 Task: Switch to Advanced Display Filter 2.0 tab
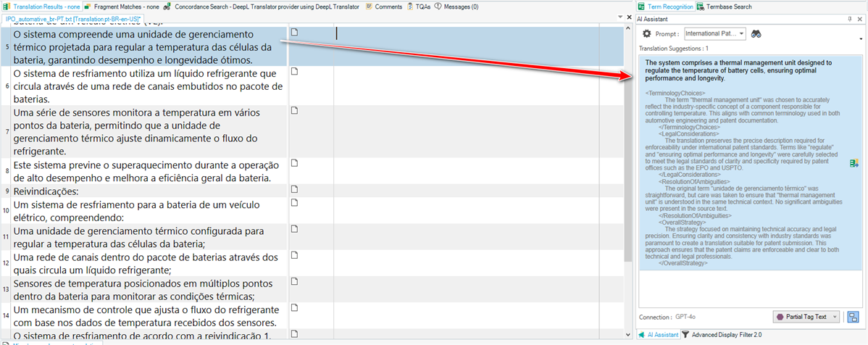point(728,335)
